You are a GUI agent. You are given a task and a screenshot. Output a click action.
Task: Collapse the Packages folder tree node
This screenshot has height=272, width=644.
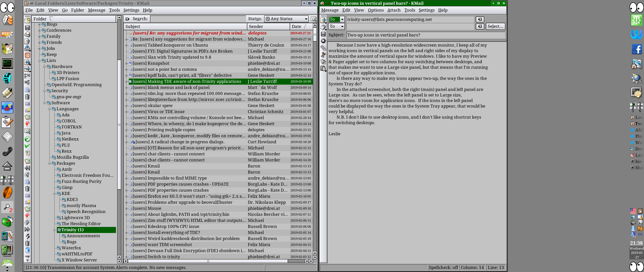click(50, 163)
